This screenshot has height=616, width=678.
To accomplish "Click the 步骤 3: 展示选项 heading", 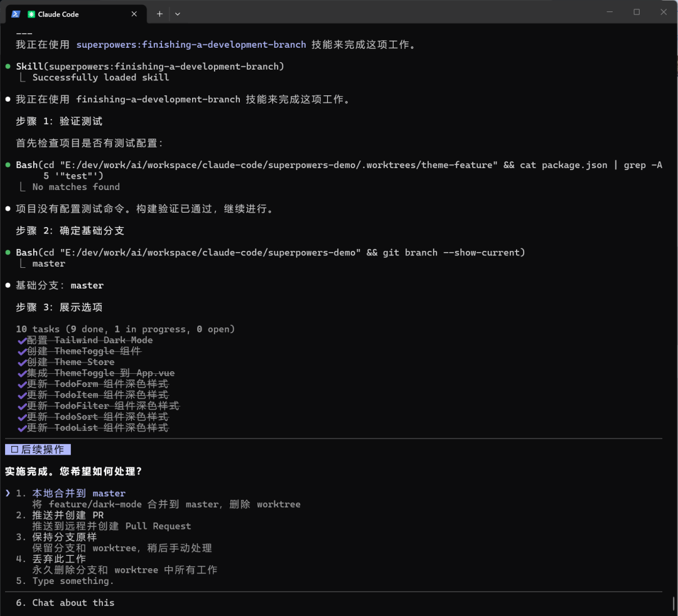I will pos(59,307).
